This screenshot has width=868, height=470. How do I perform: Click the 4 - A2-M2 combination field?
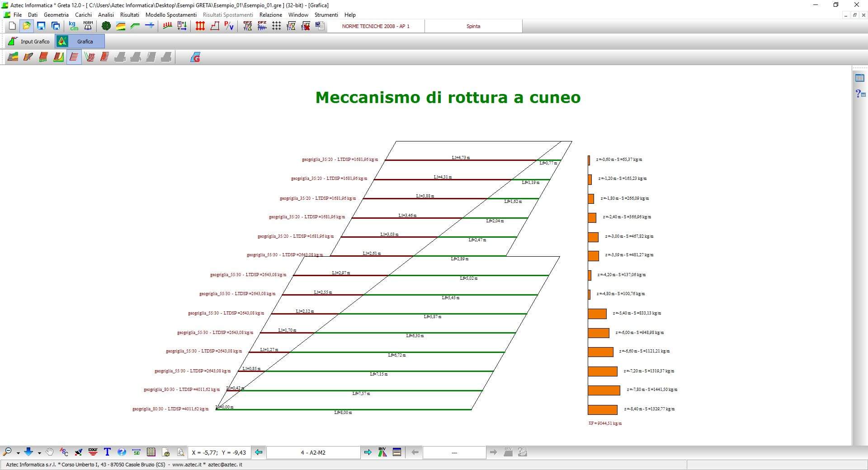pos(313,452)
